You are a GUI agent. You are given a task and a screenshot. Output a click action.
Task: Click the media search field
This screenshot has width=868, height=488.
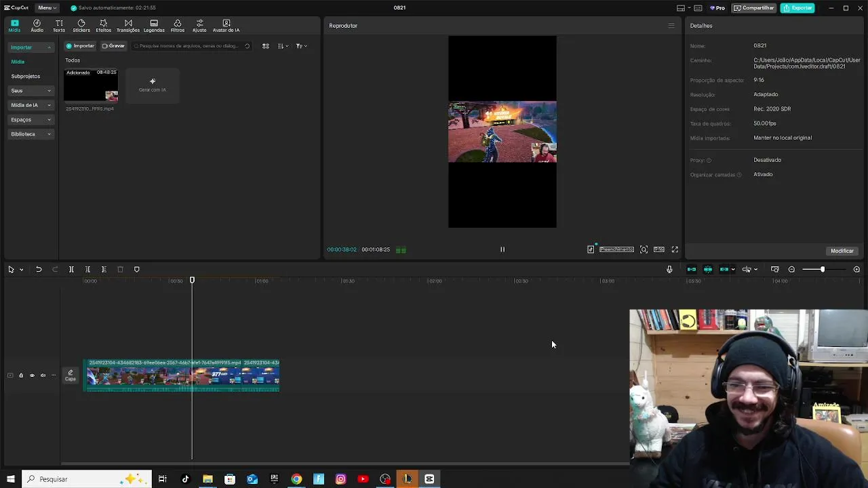191,46
